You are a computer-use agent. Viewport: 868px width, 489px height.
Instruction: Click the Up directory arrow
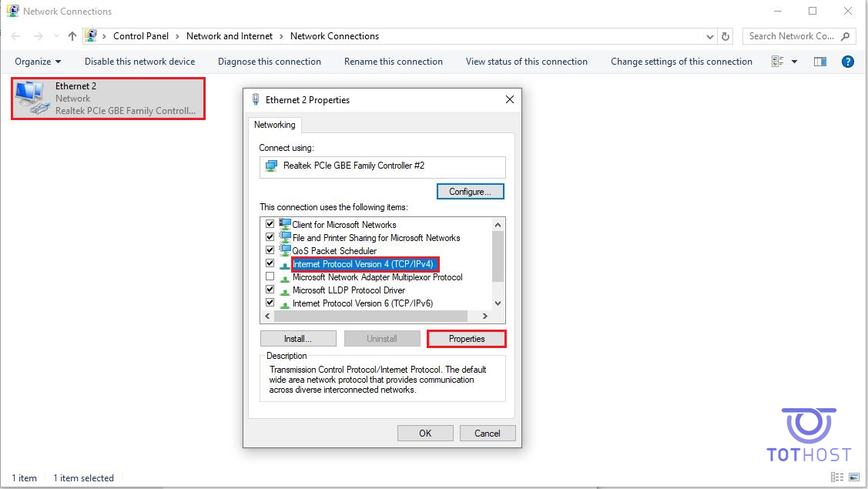(x=72, y=36)
